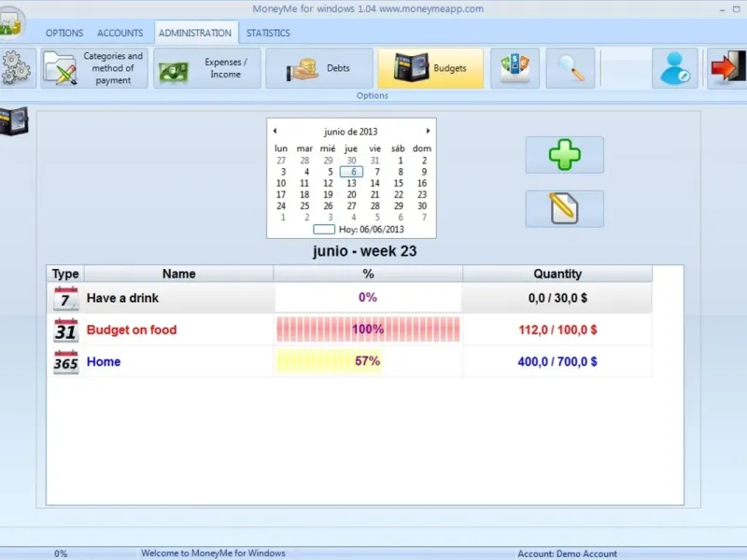Sort by the Quantity column header
Screen dimensions: 747x560
[x=557, y=273]
